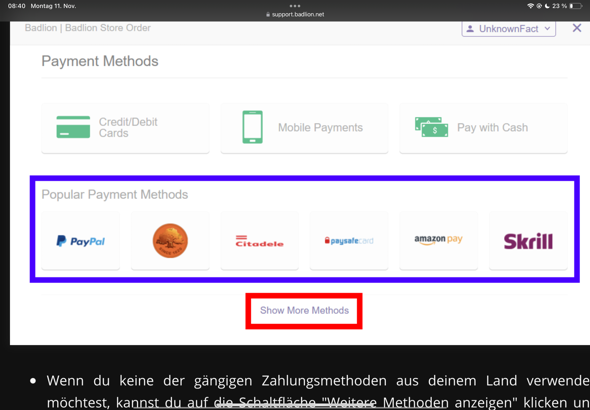Tap the support.badlion.net address bar
Screen dimensions: 590x410
[295, 15]
